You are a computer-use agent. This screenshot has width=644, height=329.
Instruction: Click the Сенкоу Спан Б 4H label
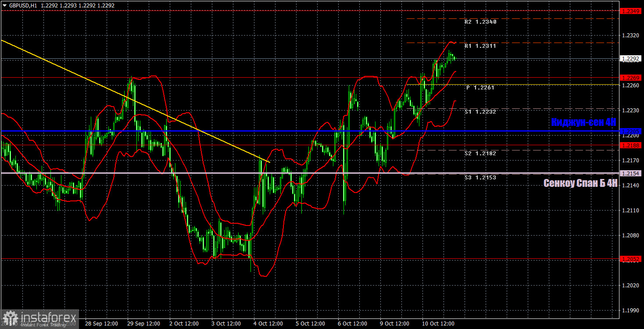pos(580,183)
